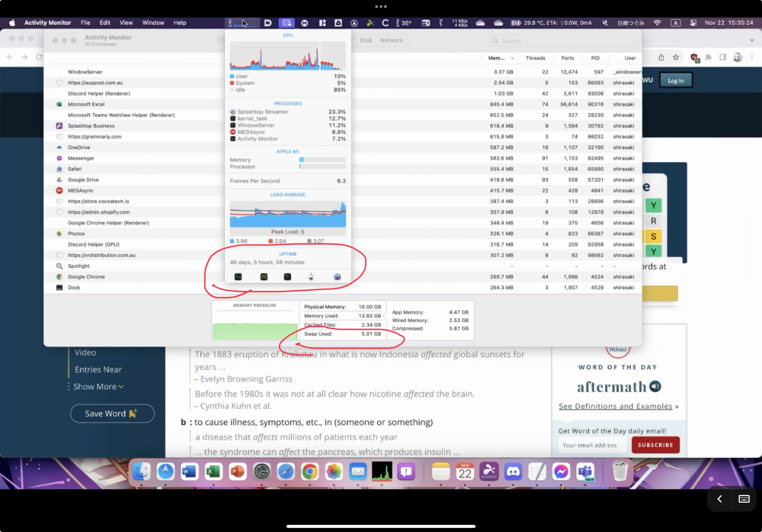Open See Definitions and Examples link
Screen dimensions: 762x532
pyautogui.click(x=615, y=406)
